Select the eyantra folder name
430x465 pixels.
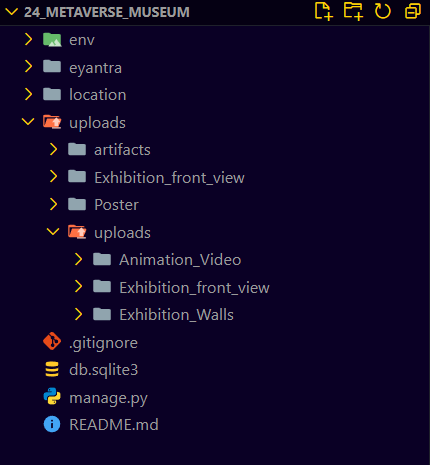pyautogui.click(x=95, y=68)
